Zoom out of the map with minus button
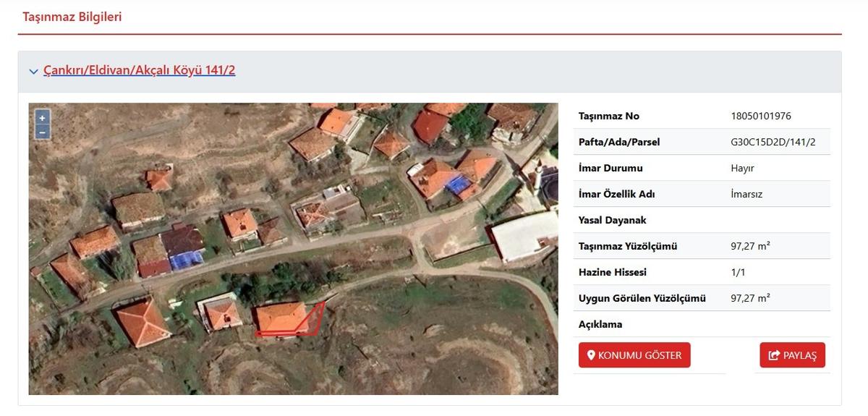 pos(42,132)
